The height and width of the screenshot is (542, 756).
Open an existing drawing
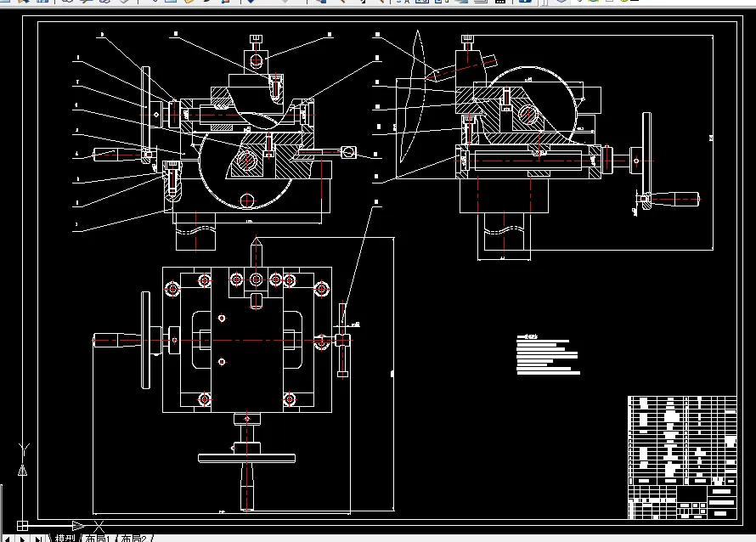[x=23, y=3]
